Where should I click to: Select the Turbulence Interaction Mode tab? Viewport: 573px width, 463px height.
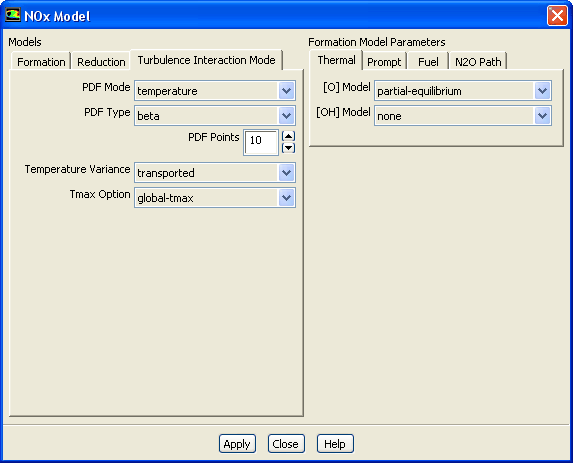point(206,60)
